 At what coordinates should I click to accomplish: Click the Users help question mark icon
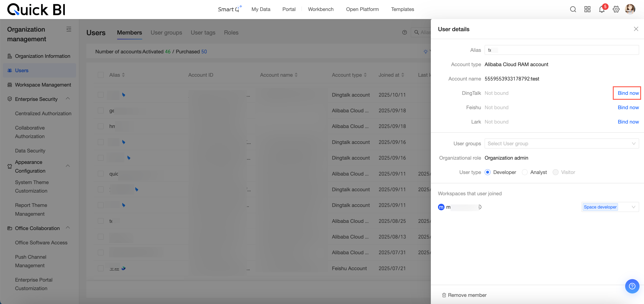coord(404,33)
